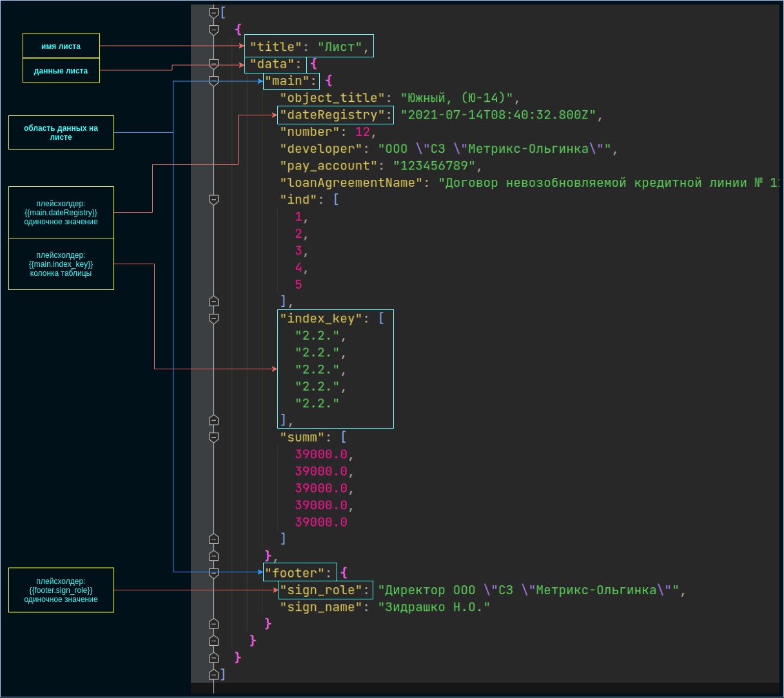Fold the "footer" object in the gutter

pyautogui.click(x=214, y=572)
